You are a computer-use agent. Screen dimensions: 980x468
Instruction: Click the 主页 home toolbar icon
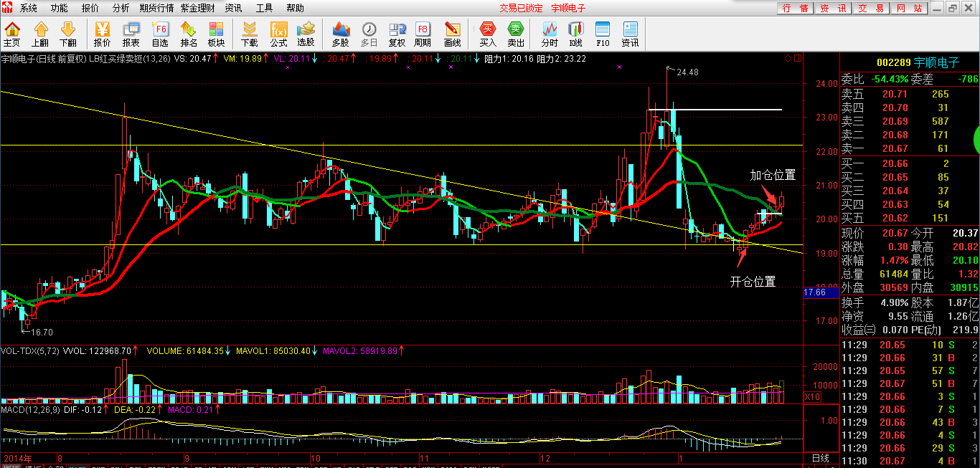tap(12, 34)
